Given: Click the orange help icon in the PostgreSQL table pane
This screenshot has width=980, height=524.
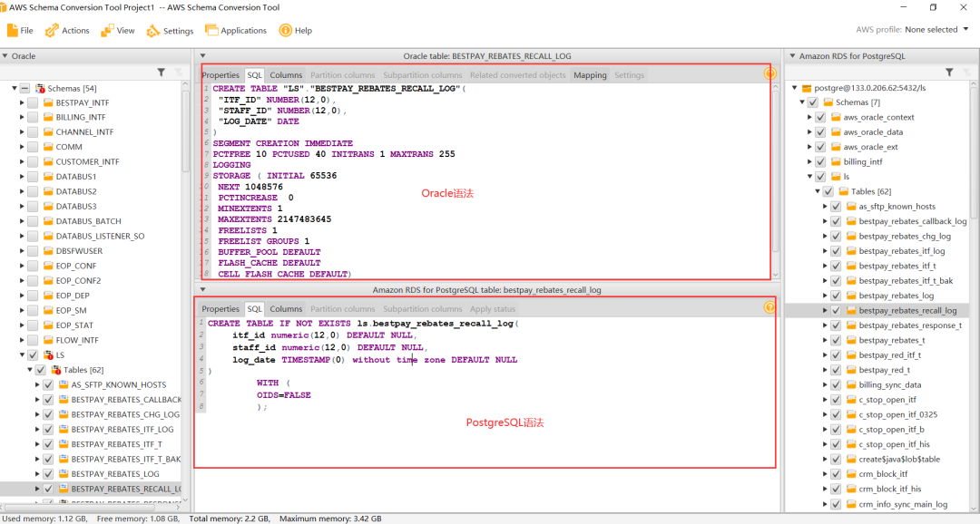Looking at the screenshot, I should coord(769,307).
